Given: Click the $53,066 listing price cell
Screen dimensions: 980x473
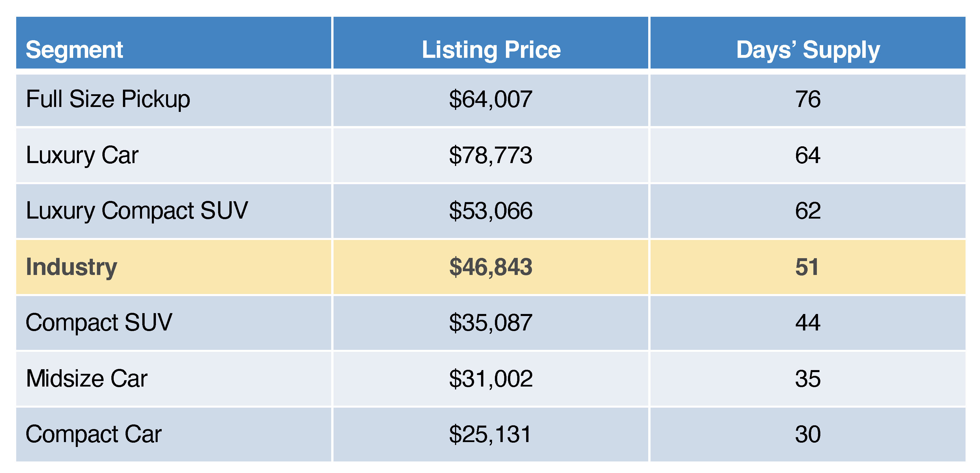Looking at the screenshot, I should coord(490,211).
